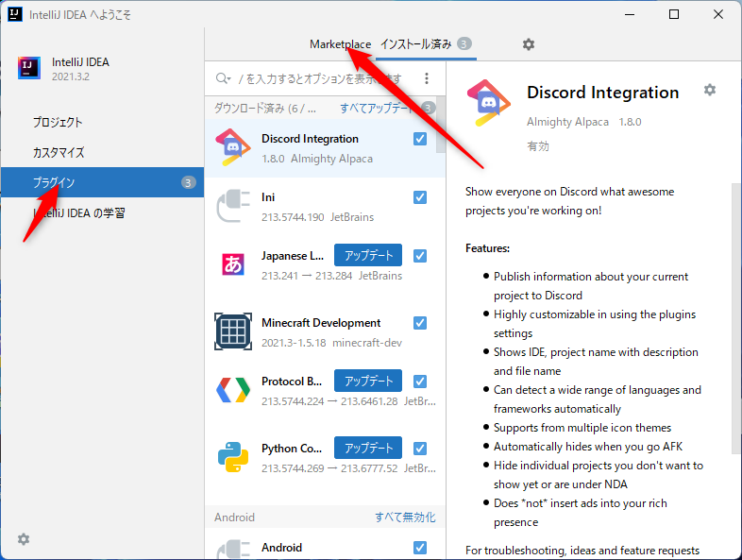Click the Protocol Buffers plugin icon

click(231, 391)
